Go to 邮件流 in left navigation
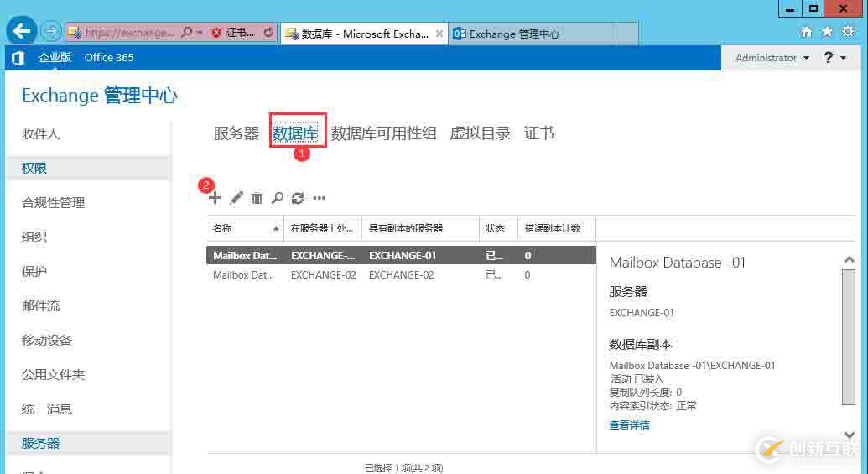868x474 pixels. (40, 305)
